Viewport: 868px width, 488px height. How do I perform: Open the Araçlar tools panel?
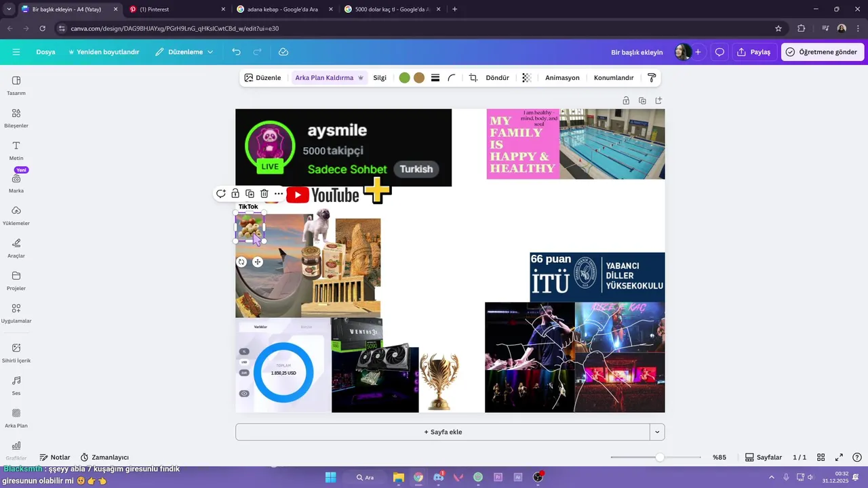[x=16, y=248]
